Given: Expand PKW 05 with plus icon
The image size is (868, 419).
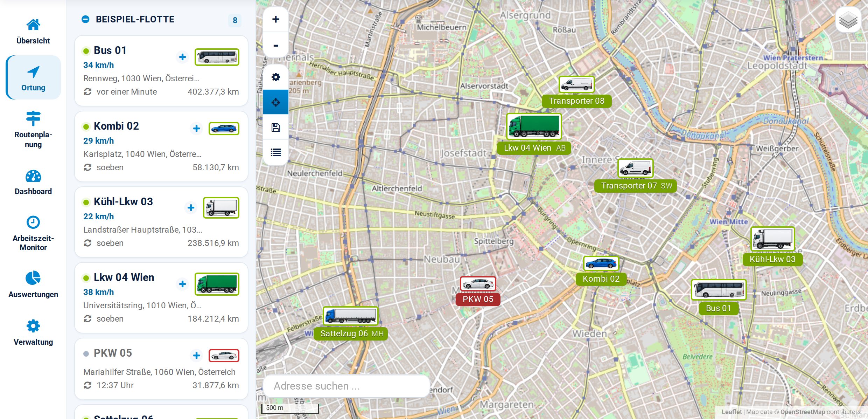Looking at the screenshot, I should [x=196, y=356].
